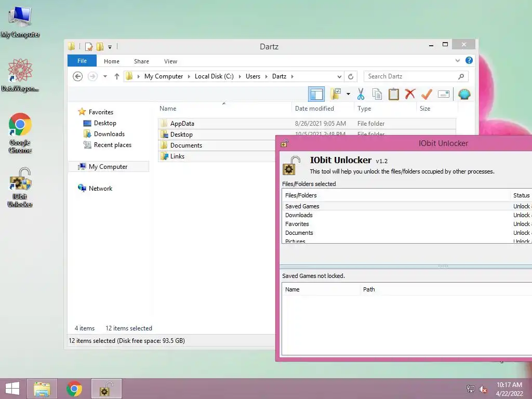Toggle the navigation pane layout button
Viewport: 532px width, 399px height.
[316, 94]
